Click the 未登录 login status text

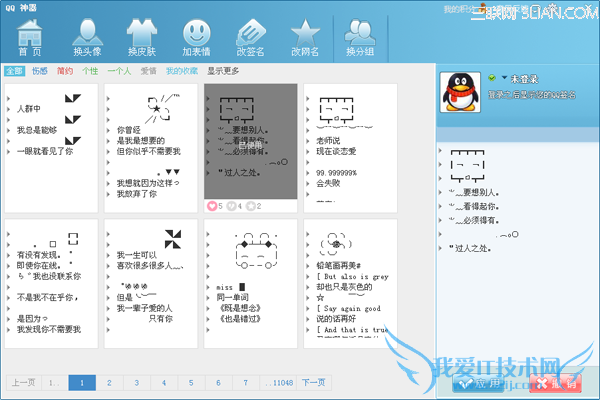pos(525,79)
